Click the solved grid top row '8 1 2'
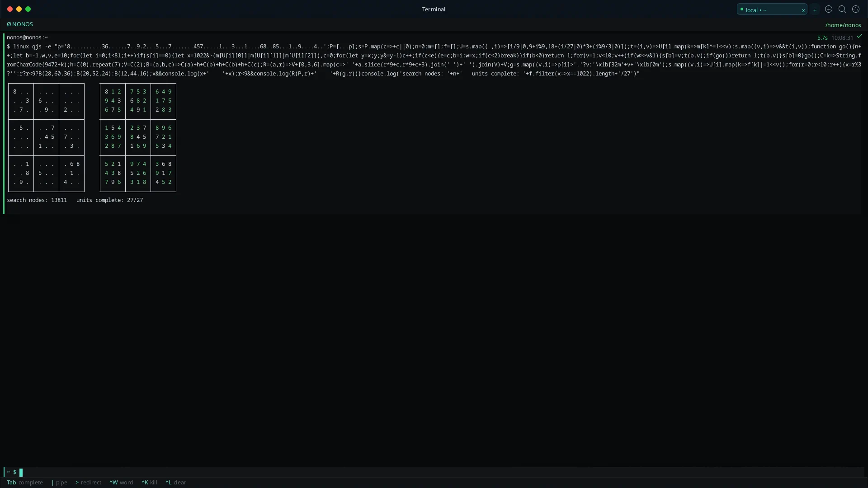The height and width of the screenshot is (488, 868). coord(113,92)
